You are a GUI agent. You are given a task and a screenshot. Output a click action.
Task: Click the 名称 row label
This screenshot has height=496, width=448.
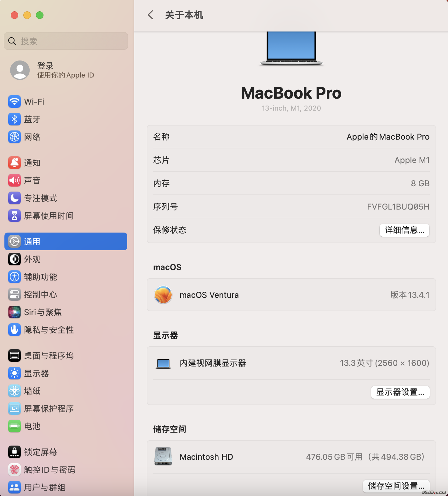161,137
